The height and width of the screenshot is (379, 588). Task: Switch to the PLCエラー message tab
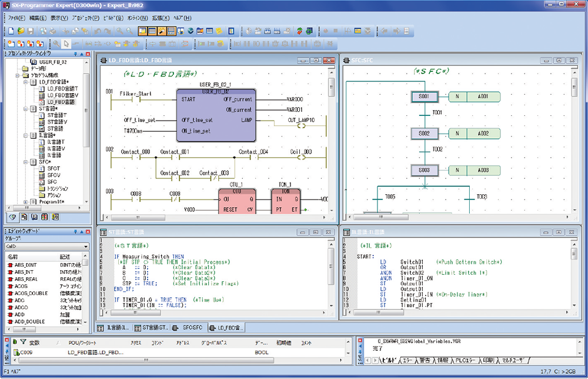[x=465, y=361]
